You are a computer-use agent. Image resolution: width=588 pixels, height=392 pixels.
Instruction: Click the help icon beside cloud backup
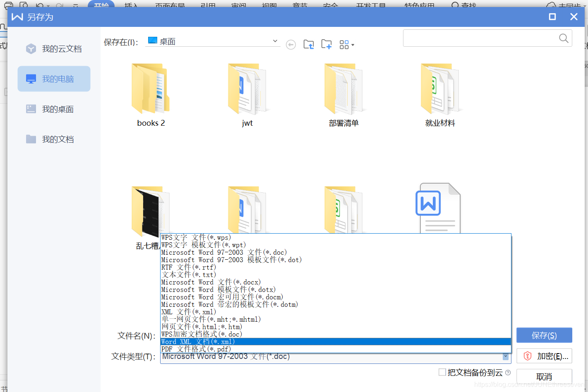[x=508, y=373]
